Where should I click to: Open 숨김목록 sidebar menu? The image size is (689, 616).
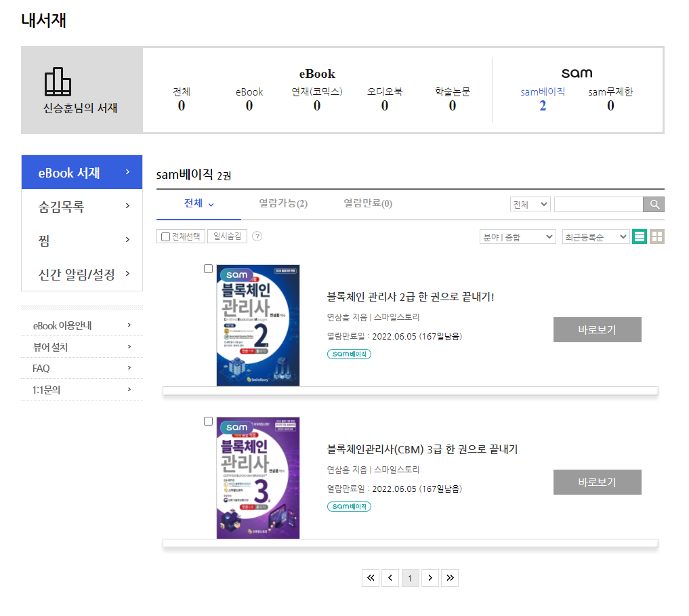click(82, 206)
